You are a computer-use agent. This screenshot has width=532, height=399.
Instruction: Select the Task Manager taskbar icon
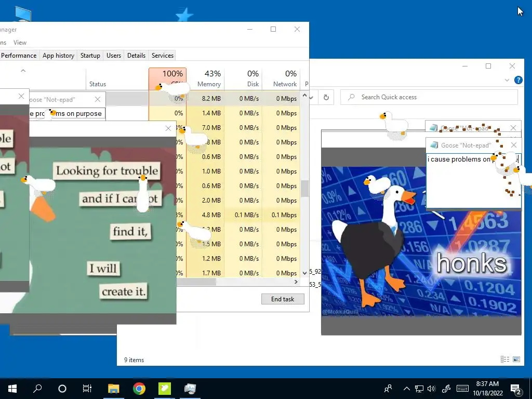click(x=190, y=389)
